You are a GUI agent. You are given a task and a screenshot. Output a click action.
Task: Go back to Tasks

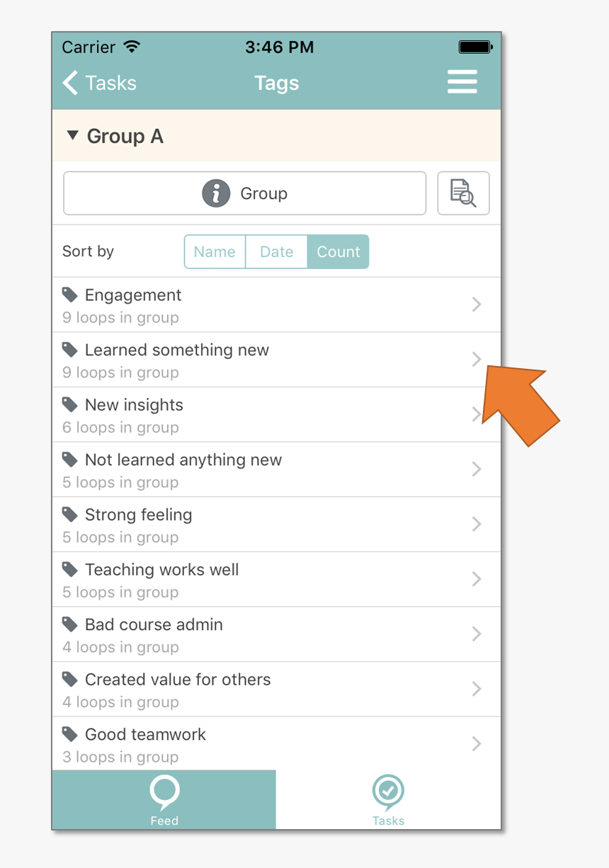point(100,83)
